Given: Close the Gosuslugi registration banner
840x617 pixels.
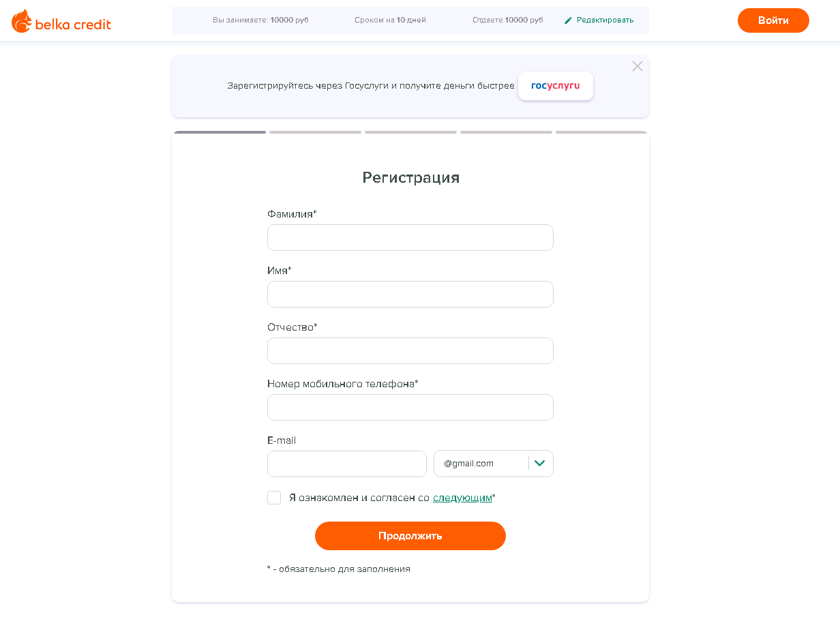Looking at the screenshot, I should pos(637,66).
